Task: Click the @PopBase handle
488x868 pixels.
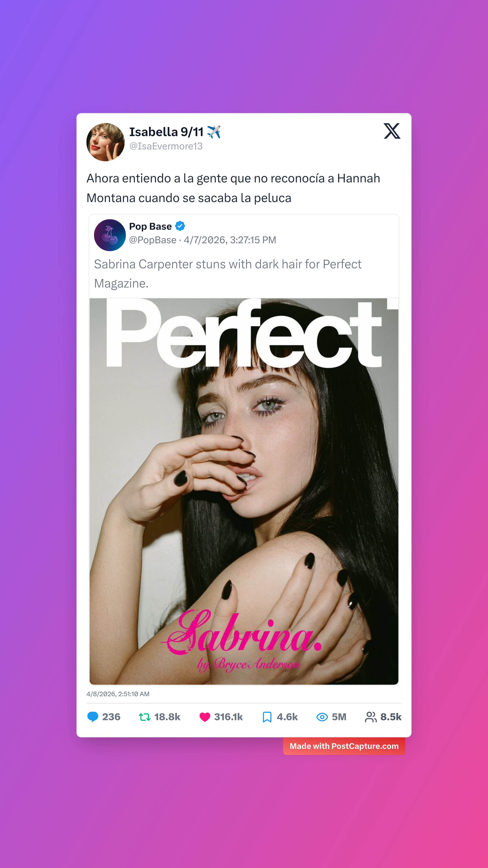Action: coord(153,240)
